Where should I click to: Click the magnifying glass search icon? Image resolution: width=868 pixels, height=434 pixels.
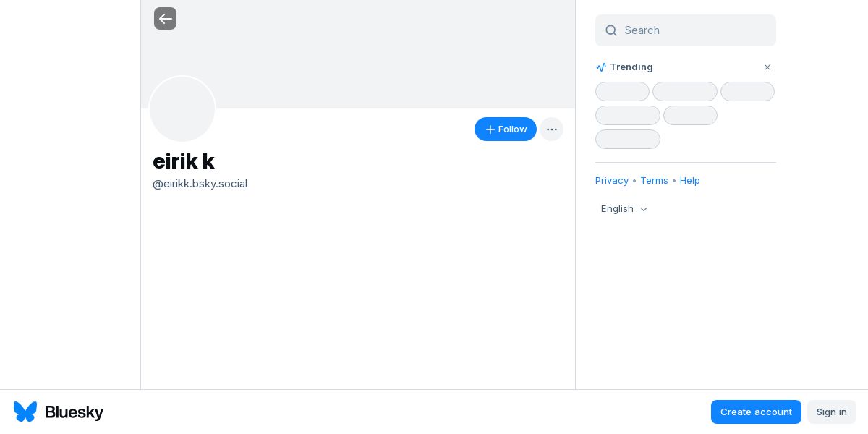611,30
